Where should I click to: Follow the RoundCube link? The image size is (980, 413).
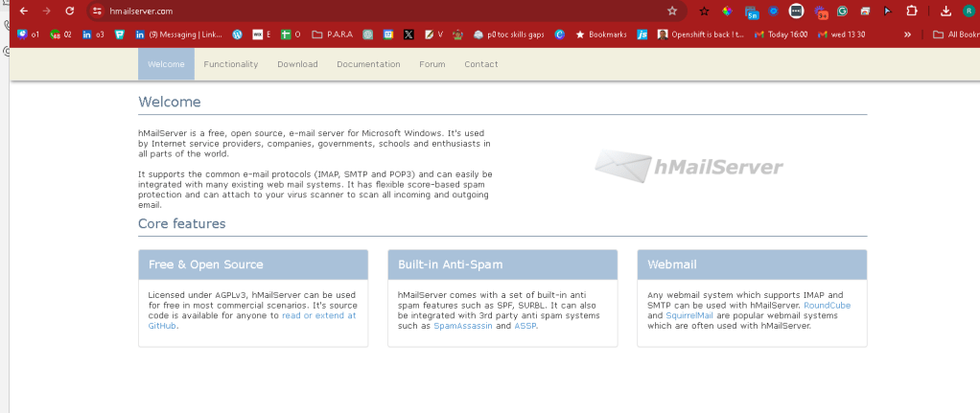tap(827, 306)
